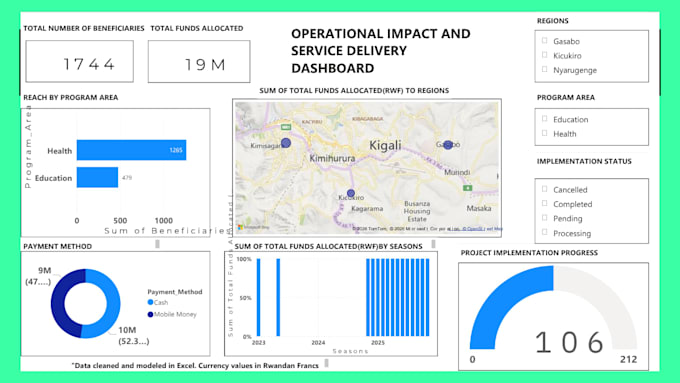Screen dimensions: 680x383
Task: Click the total funds card showing 19M
Action: click(199, 62)
